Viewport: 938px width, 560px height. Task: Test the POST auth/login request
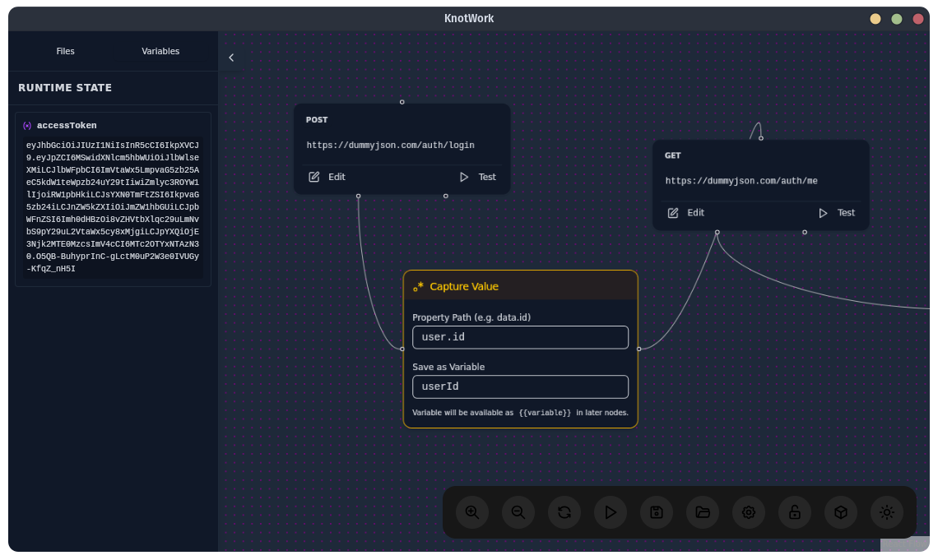(x=478, y=176)
